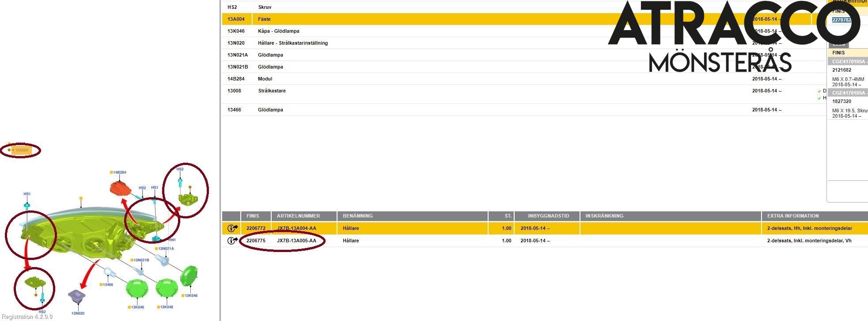Click article number JX7B-13A004-AA
Image resolution: width=868 pixels, height=321 pixels.
point(296,228)
